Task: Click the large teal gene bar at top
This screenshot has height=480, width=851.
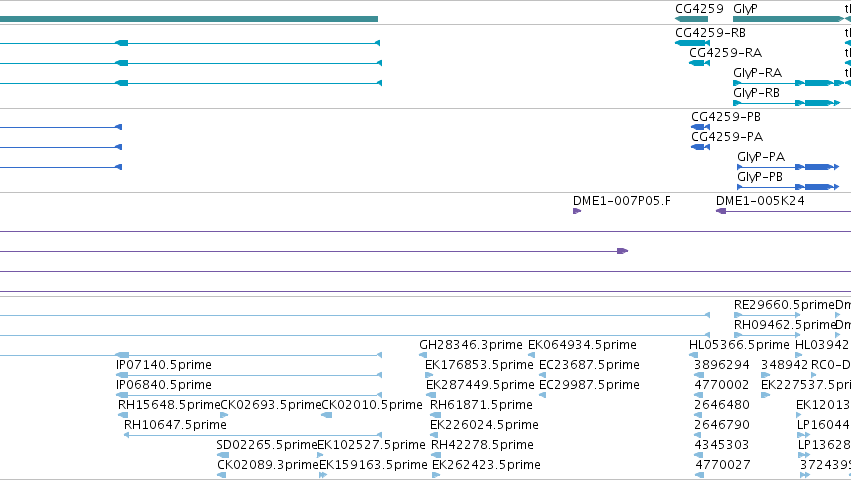Action: (189, 19)
